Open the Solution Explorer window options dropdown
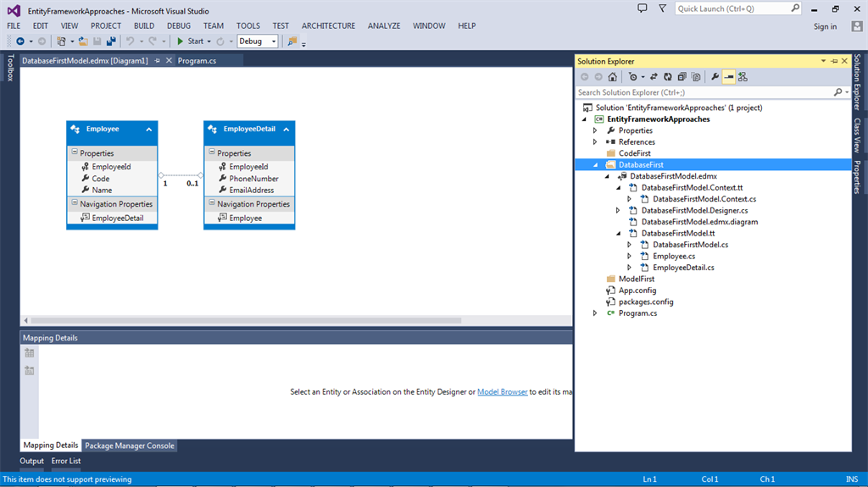Viewport: 868px width, 487px height. click(823, 61)
